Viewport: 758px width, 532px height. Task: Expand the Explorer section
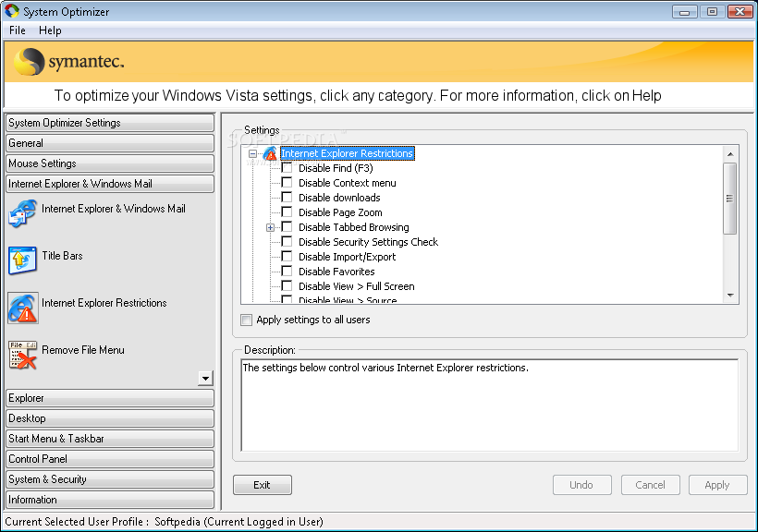[x=110, y=398]
